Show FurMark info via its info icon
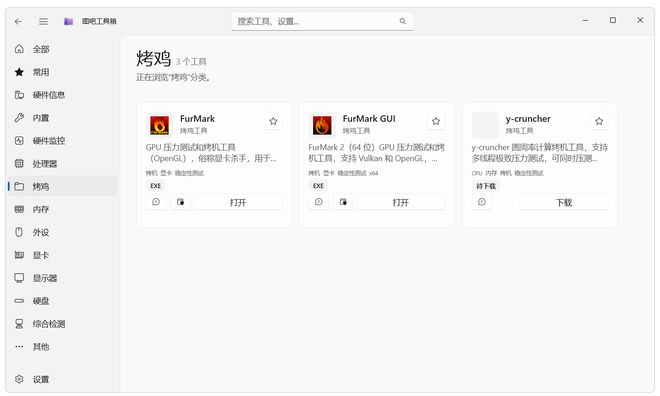Screen dimensions: 660x396 (x=156, y=202)
